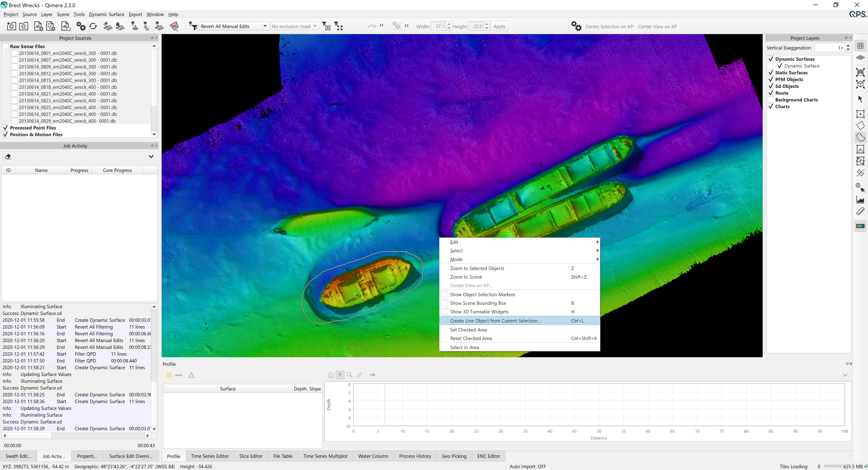
Task: Click the clear job activity eraser icon
Action: (8, 157)
